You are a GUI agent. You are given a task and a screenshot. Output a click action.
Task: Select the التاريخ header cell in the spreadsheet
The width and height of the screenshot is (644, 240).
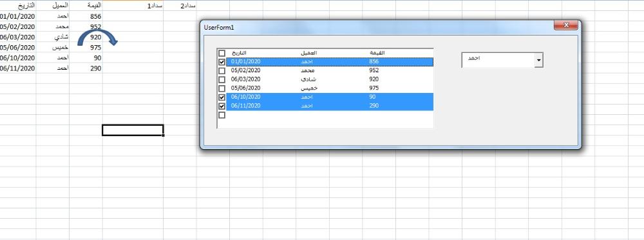coord(17,6)
